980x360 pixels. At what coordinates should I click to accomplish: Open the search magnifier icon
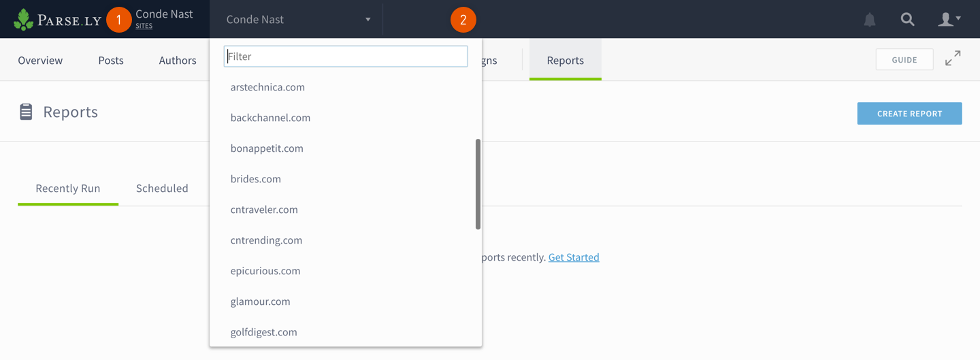tap(907, 20)
